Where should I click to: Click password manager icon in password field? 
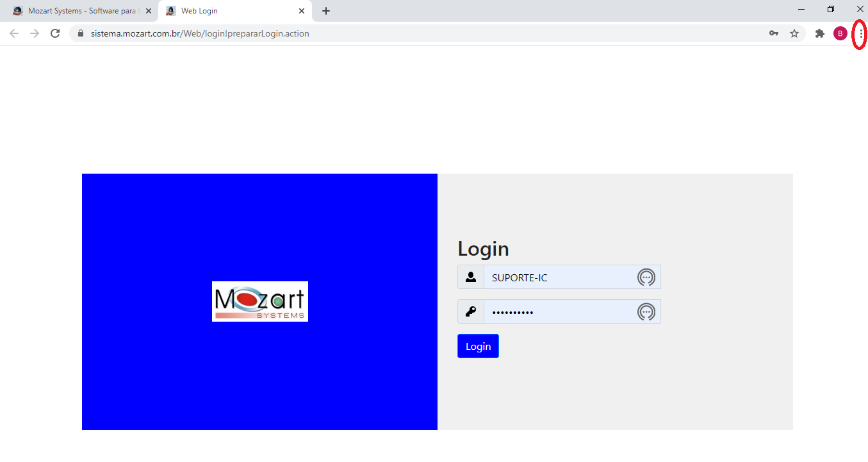pos(646,312)
